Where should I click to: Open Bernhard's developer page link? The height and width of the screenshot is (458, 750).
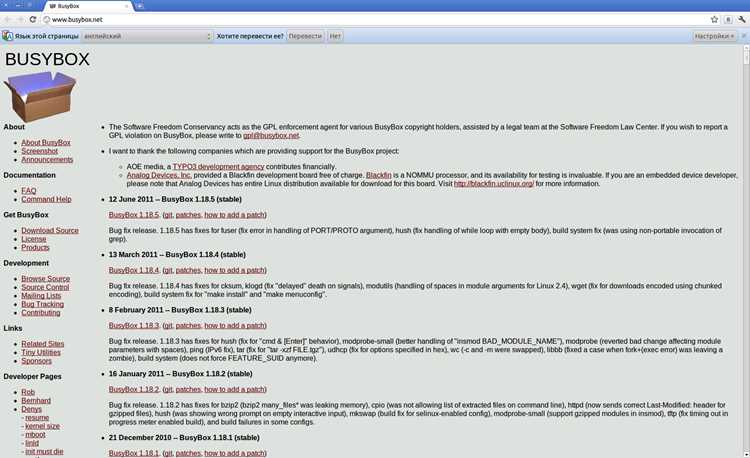tap(36, 401)
